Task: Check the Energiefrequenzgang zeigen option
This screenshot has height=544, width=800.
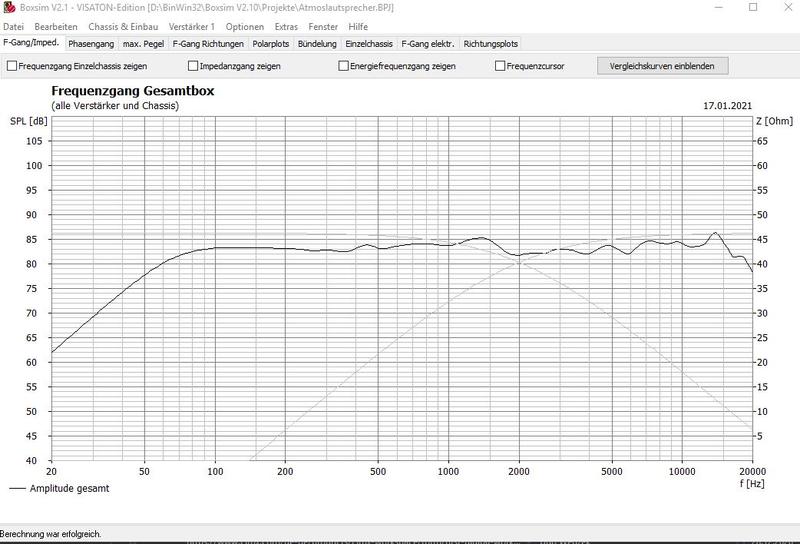Action: [x=343, y=66]
